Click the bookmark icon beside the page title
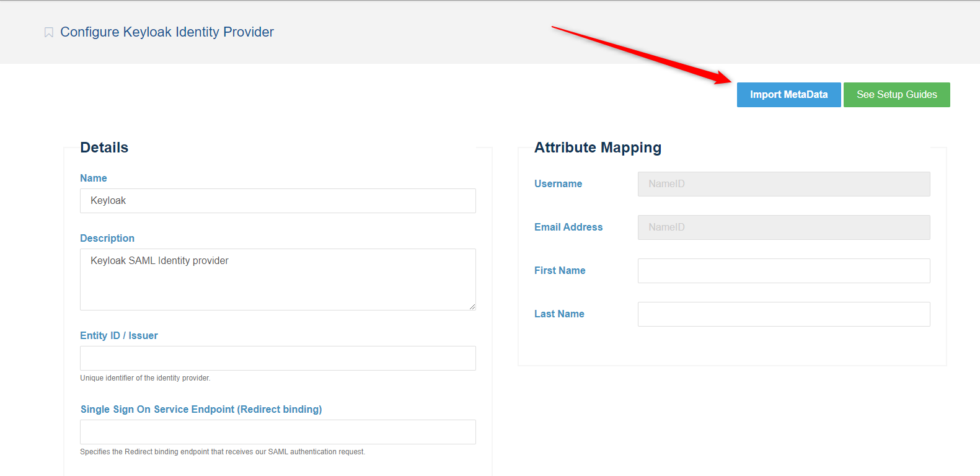980x476 pixels. tap(49, 32)
